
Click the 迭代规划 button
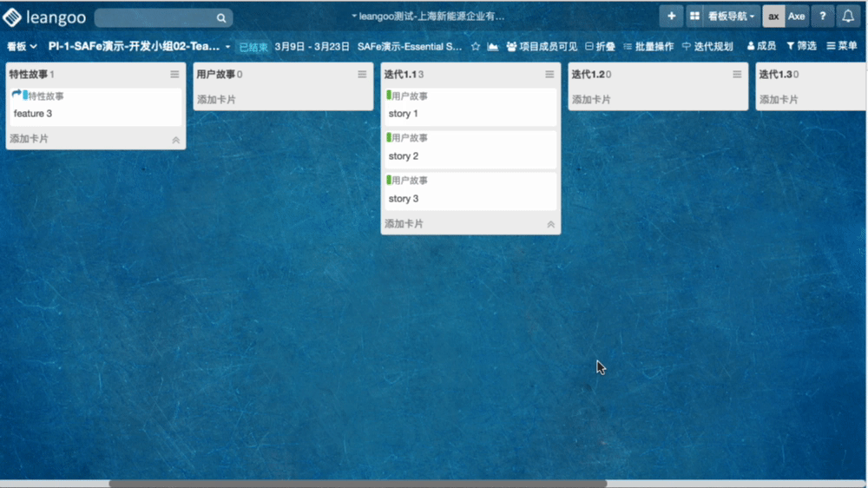[707, 47]
